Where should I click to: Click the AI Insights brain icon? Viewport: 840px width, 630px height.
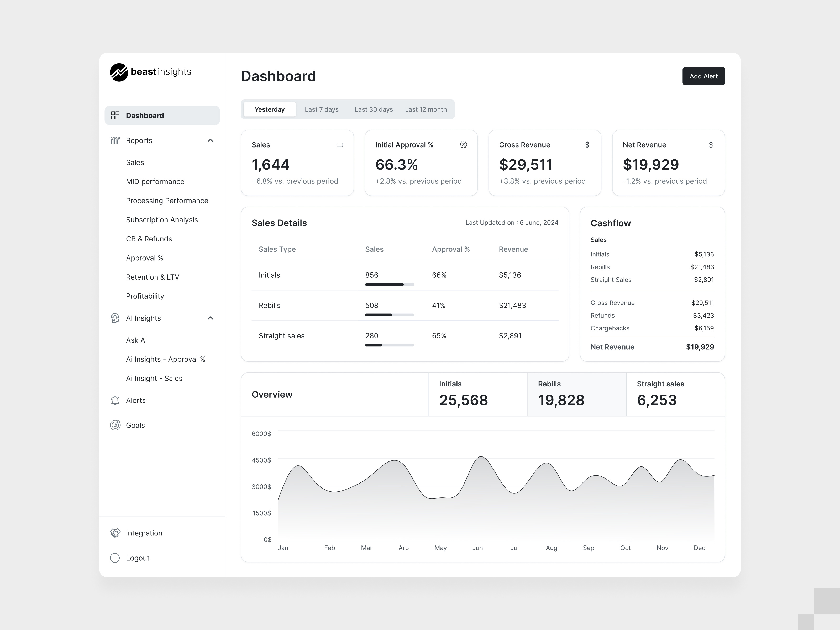115,318
